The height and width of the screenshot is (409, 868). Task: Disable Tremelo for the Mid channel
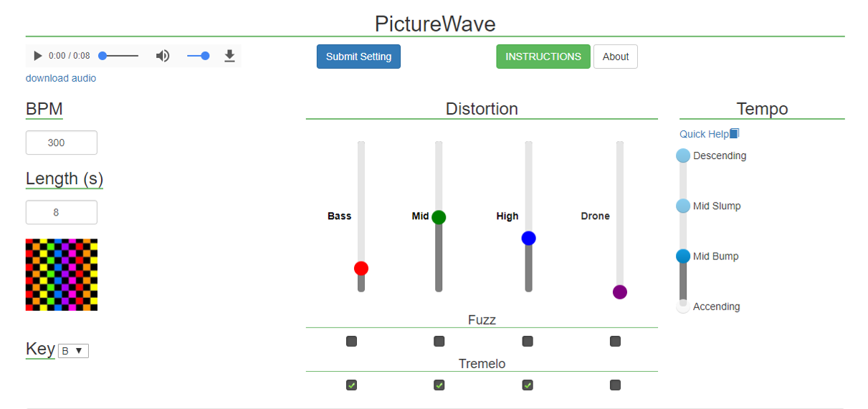[x=439, y=385]
